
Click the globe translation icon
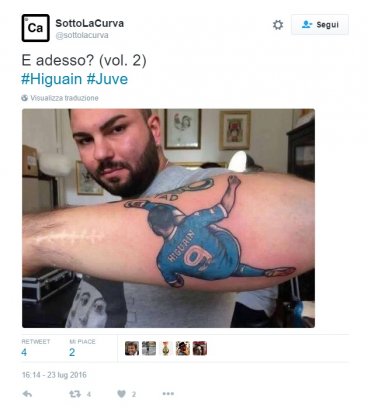pos(25,98)
